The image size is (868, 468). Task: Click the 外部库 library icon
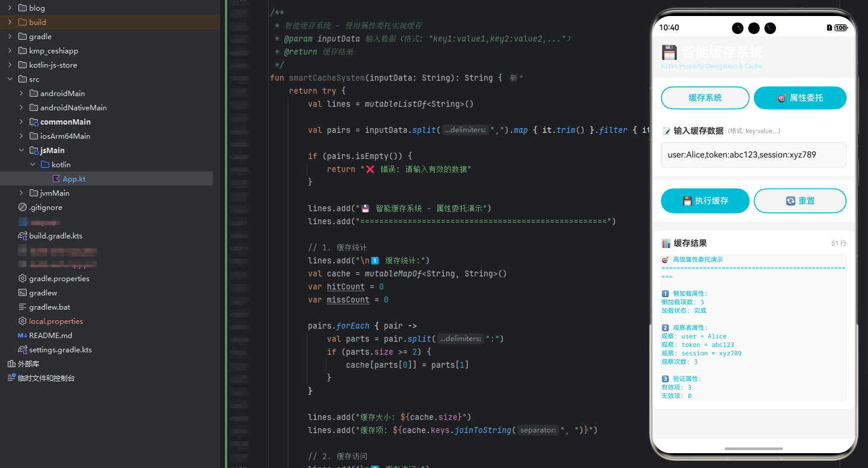click(11, 364)
